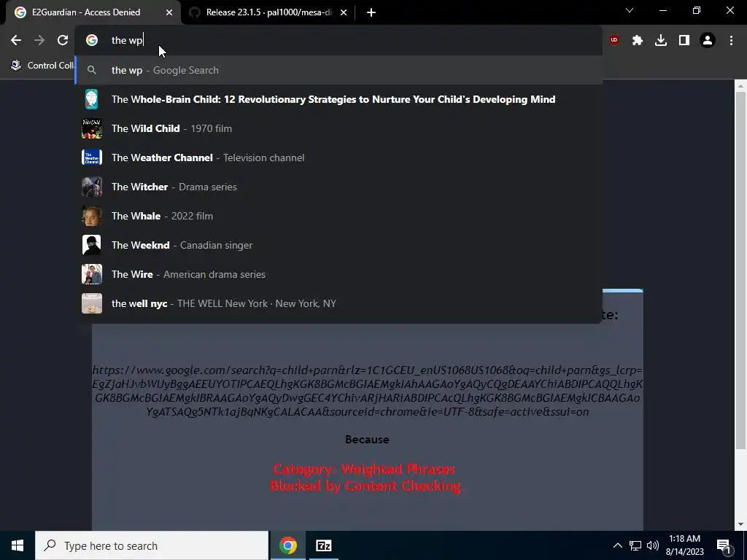Open tab search chevron in title bar
Viewport: 747px width, 560px height.
[630, 10]
